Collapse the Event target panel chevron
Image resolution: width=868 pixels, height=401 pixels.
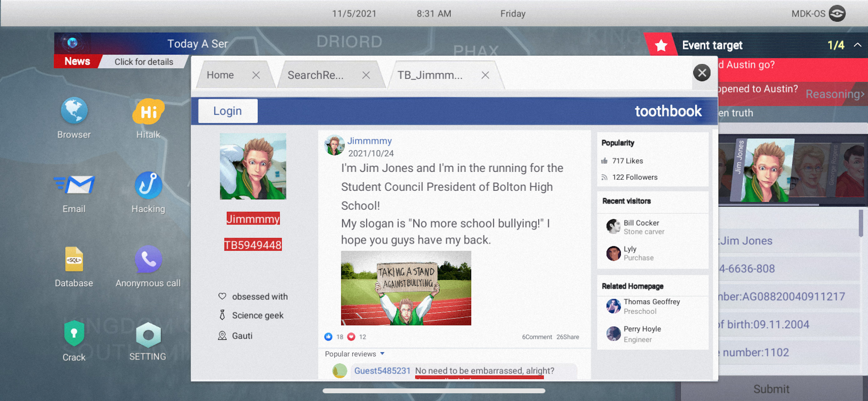point(858,45)
